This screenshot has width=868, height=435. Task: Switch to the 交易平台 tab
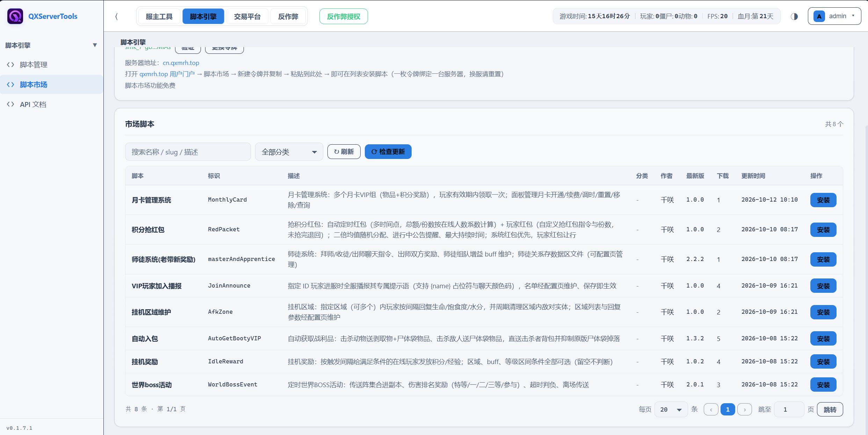pos(247,16)
